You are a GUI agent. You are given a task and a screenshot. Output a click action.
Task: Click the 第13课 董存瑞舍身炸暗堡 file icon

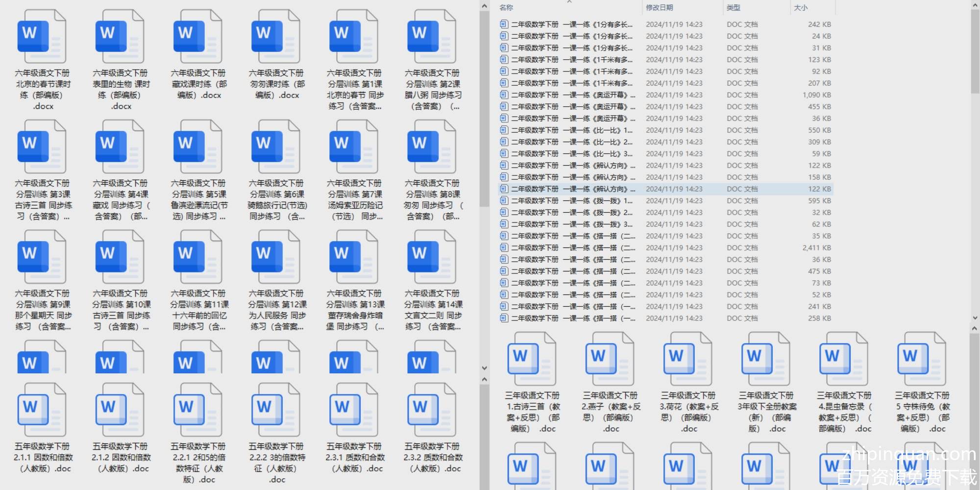coord(353,257)
